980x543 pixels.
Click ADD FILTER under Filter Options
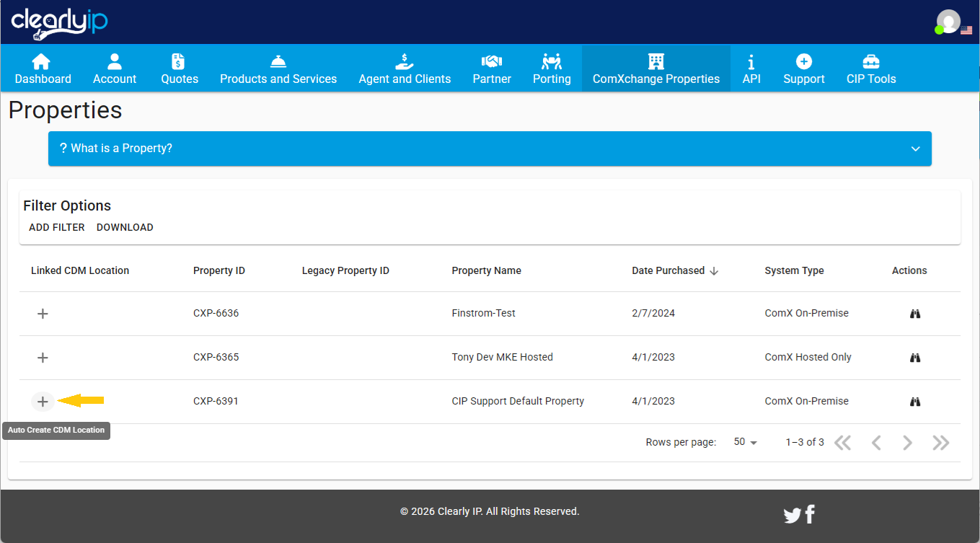(56, 226)
